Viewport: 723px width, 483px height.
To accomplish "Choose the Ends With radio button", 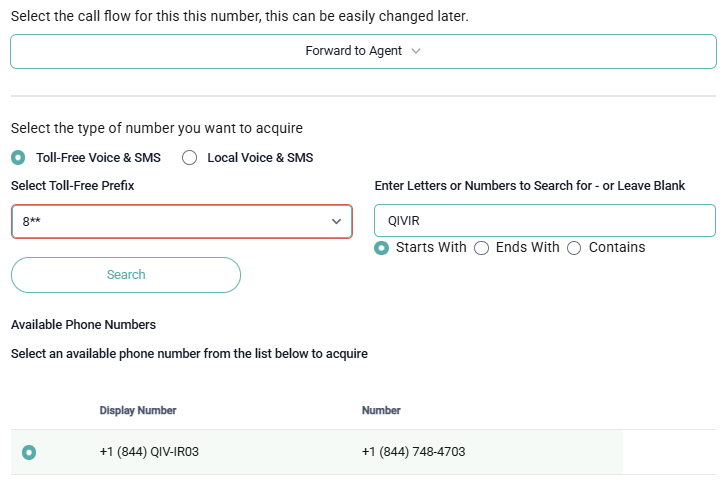I will pyautogui.click(x=481, y=248).
